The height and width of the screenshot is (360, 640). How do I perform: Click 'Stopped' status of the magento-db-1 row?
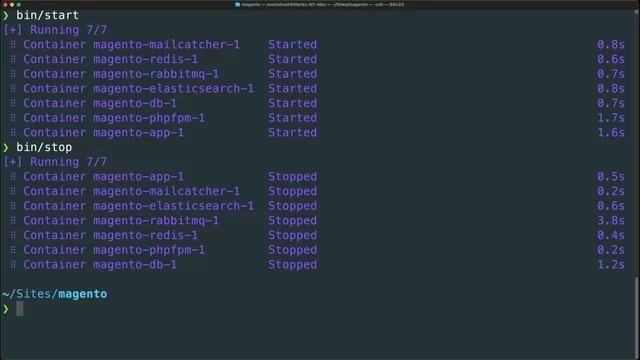click(x=292, y=265)
